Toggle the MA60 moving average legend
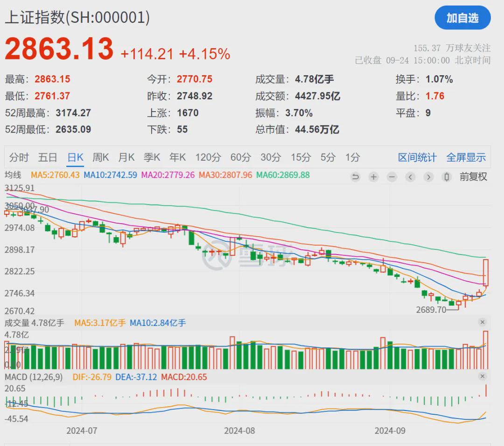The image size is (504, 446). [x=283, y=175]
